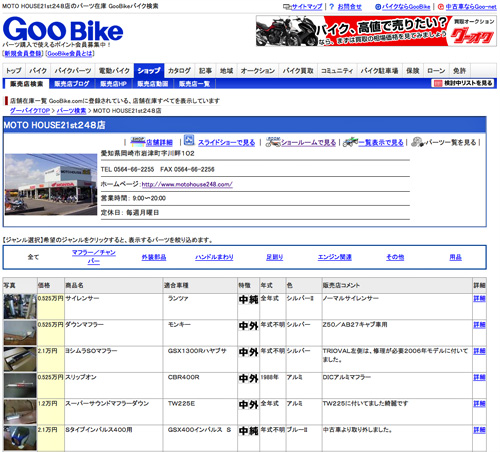The height and width of the screenshot is (452, 500).
Task: Filter by その他 genre
Action: coord(395,257)
